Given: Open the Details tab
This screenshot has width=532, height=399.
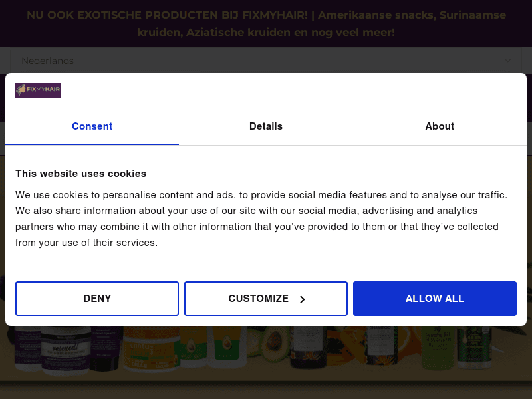Looking at the screenshot, I should click(x=266, y=126).
